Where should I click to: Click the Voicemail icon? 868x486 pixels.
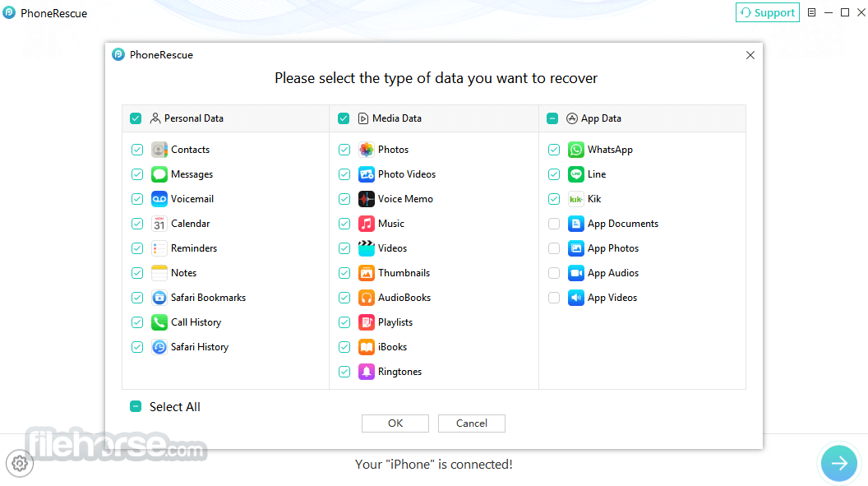[159, 199]
